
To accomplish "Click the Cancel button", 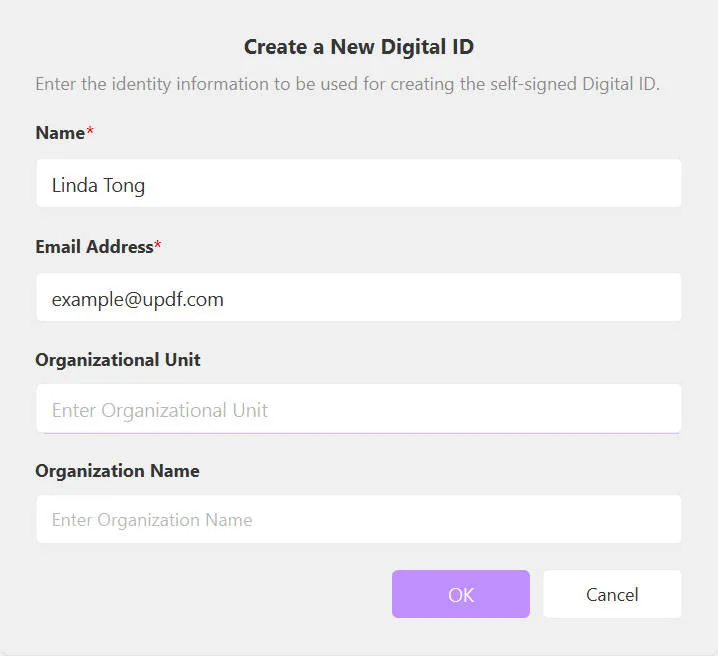I will click(611, 594).
